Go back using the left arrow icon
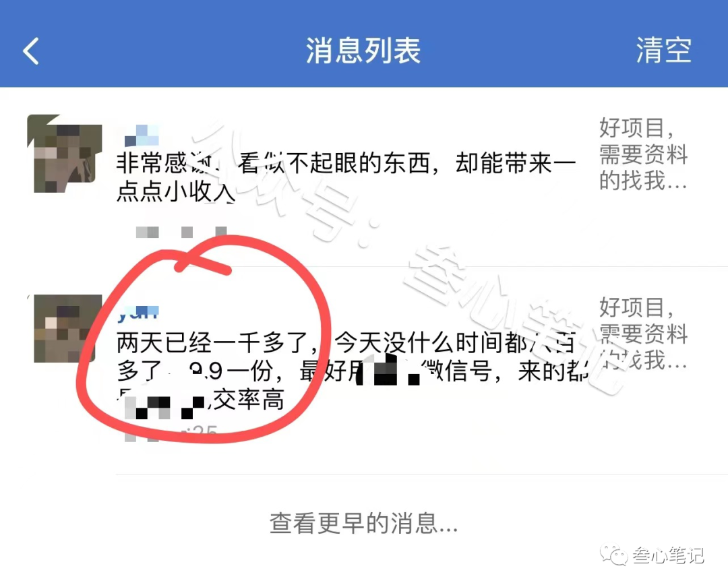 (30, 51)
